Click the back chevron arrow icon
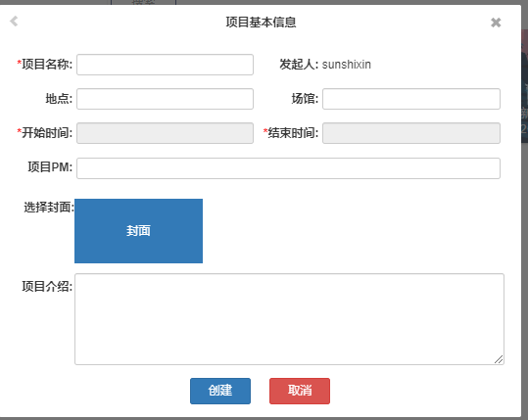The width and height of the screenshot is (528, 420). click(x=14, y=22)
